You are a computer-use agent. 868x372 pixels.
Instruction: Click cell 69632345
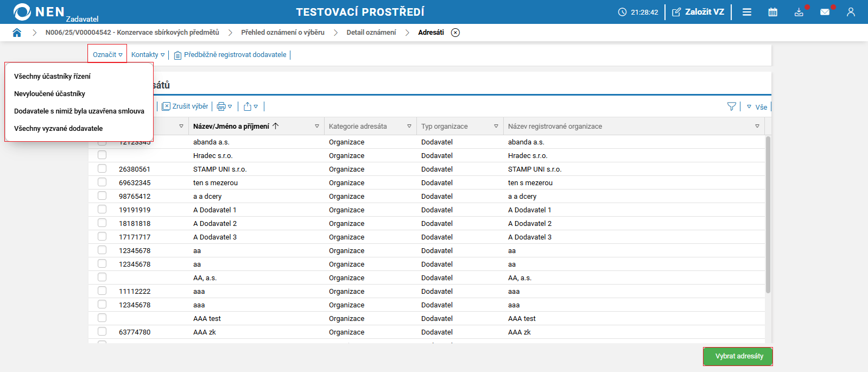[135, 183]
